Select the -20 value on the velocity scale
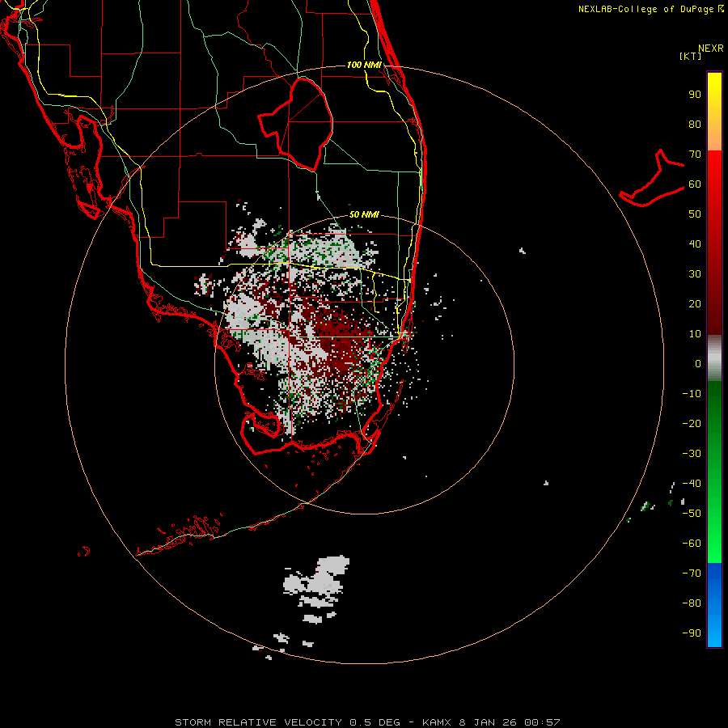Viewport: 728px width, 728px height. (692, 423)
